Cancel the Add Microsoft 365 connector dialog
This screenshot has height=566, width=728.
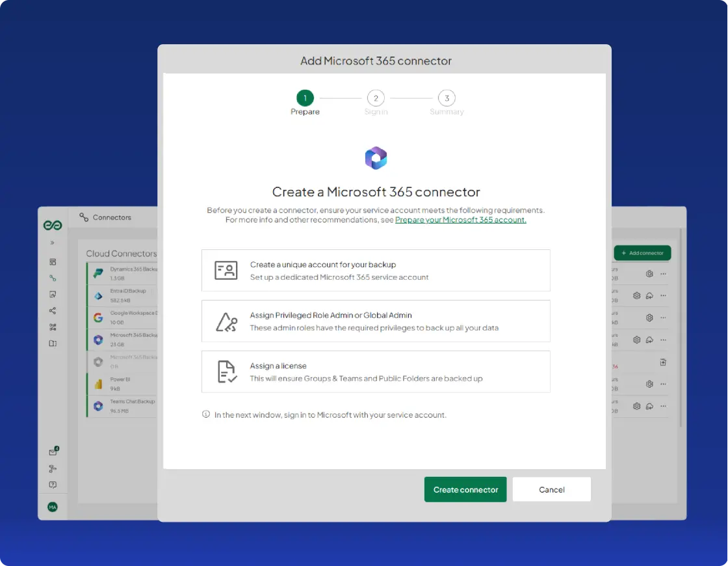552,489
